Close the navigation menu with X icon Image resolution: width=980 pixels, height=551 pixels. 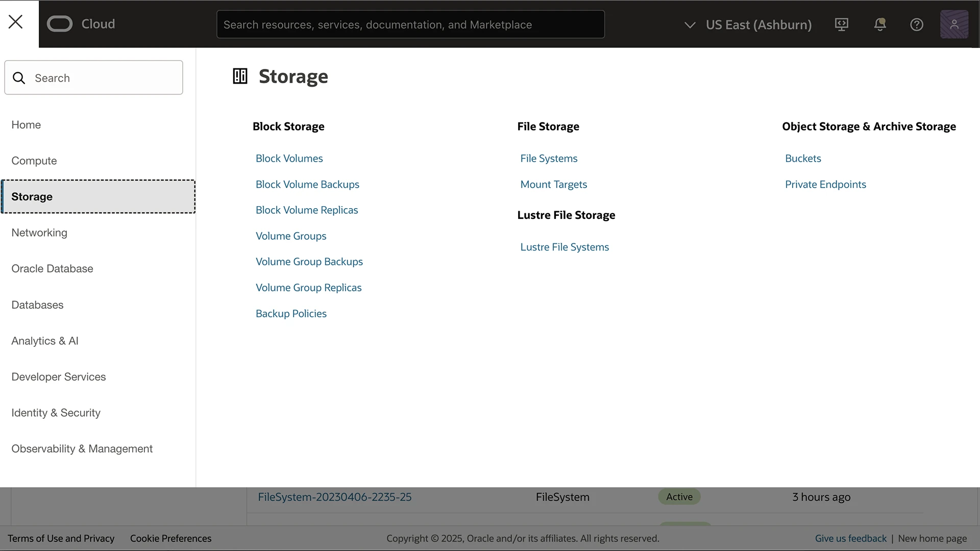pyautogui.click(x=16, y=22)
